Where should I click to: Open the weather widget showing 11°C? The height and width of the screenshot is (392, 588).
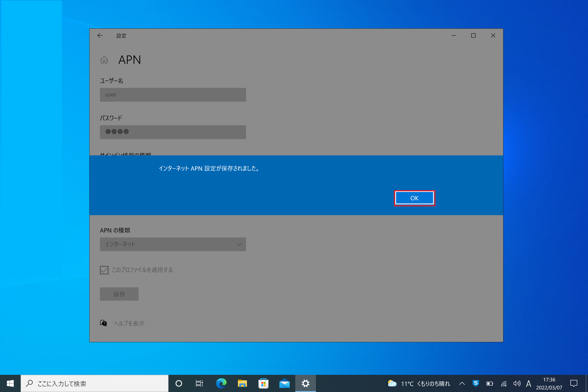[419, 383]
